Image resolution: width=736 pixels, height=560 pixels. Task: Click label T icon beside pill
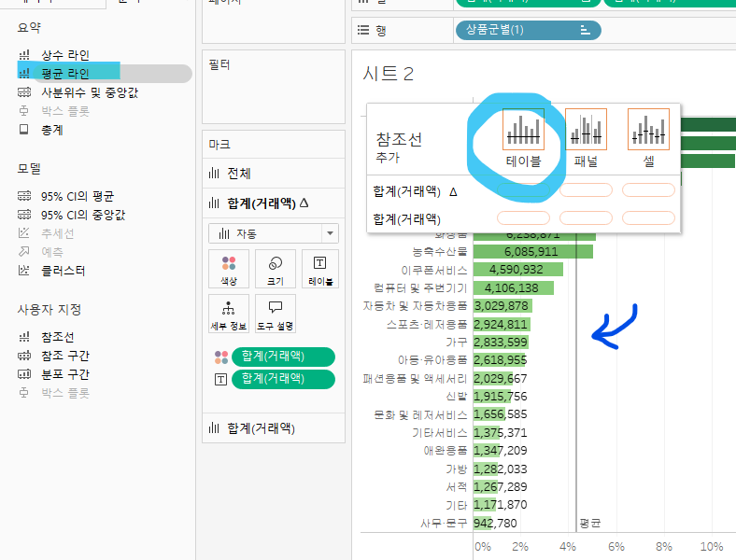point(220,380)
